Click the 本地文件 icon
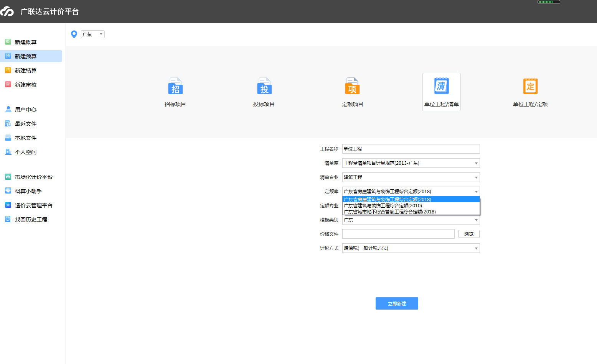The width and height of the screenshot is (597, 364). [8, 138]
